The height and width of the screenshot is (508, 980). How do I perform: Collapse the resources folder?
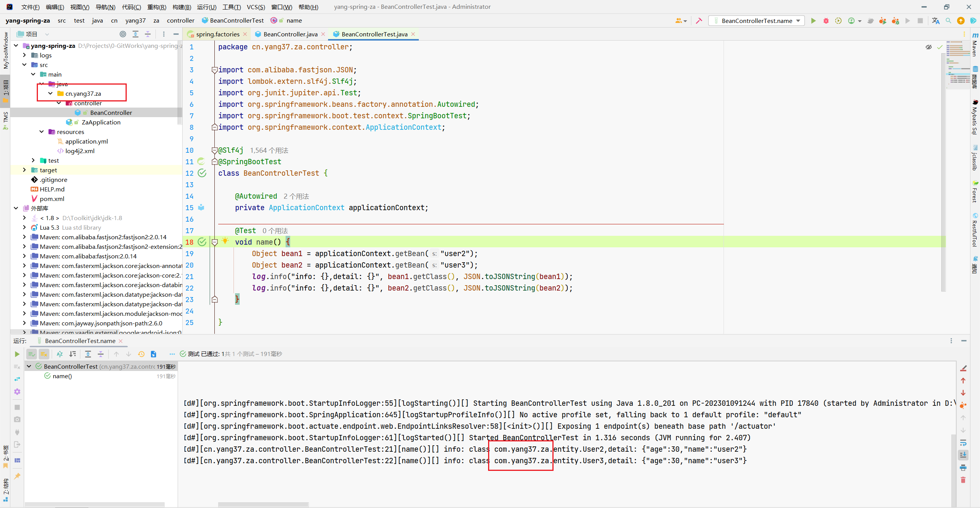[x=42, y=132]
